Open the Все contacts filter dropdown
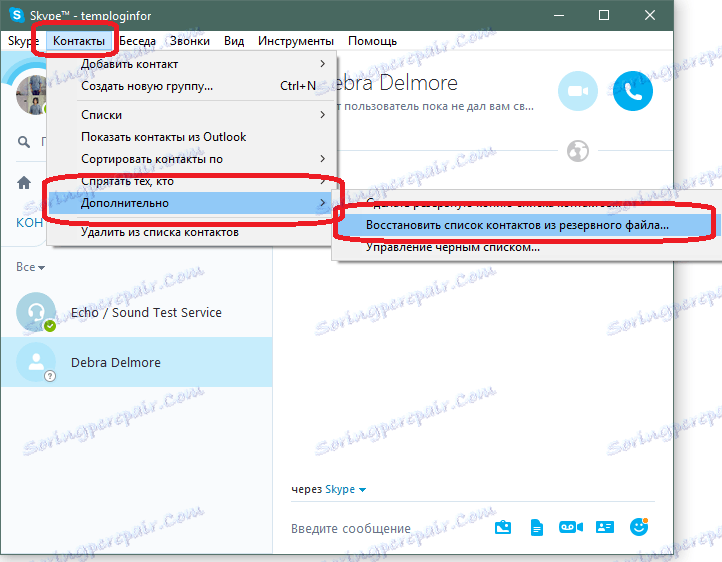Screen dimensions: 722x562 pos(30,267)
